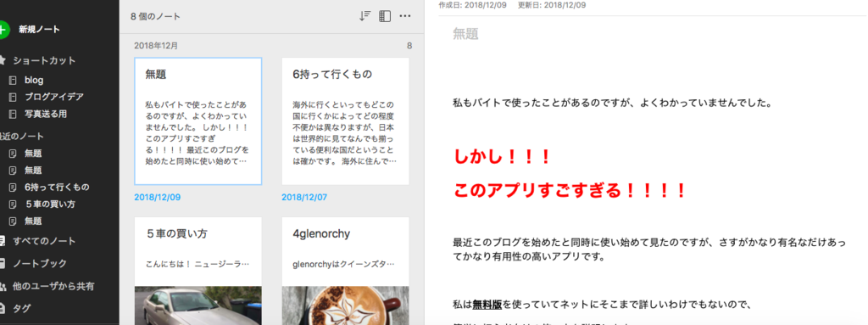
Task: Open タグ in the sidebar
Action: [x=21, y=308]
